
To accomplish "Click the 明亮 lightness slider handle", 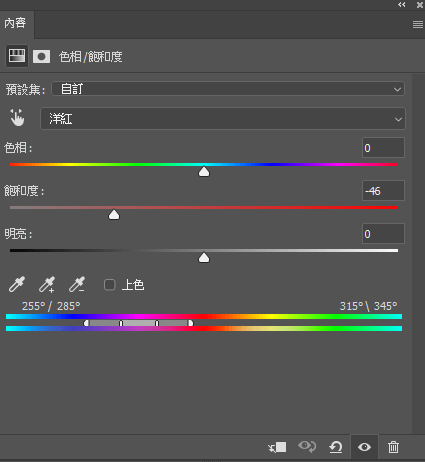I will point(204,258).
